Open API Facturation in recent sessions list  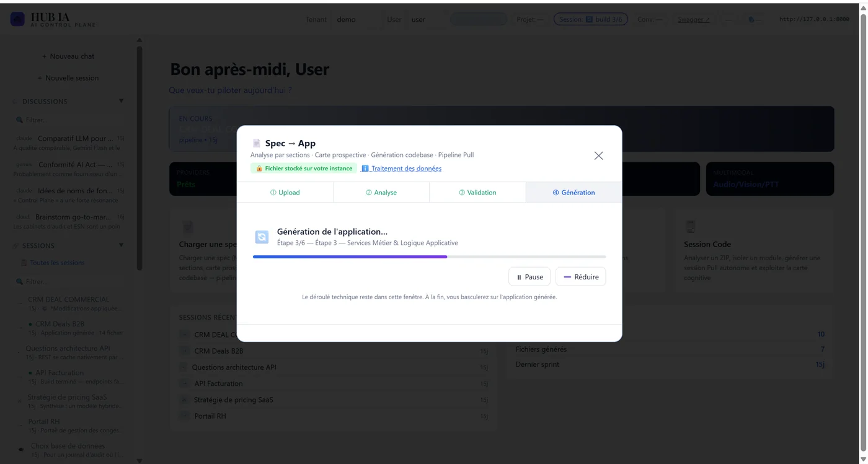(x=333, y=383)
